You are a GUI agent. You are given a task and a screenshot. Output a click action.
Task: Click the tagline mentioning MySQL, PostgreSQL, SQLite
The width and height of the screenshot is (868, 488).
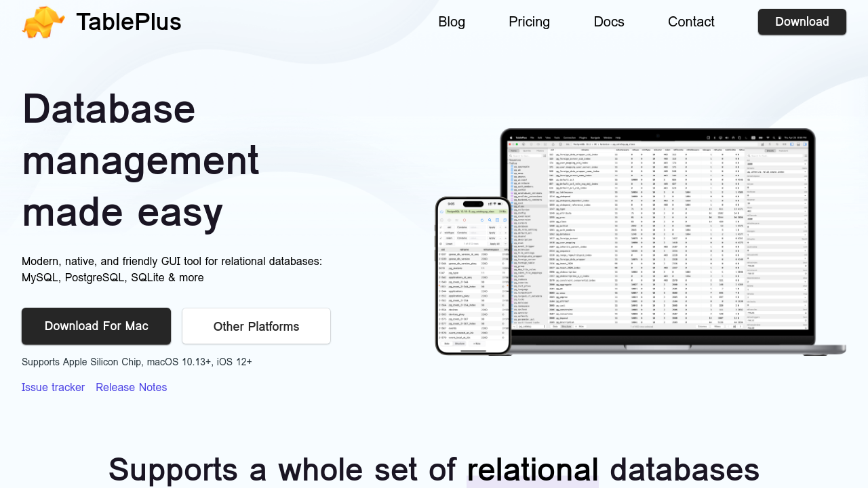click(172, 269)
